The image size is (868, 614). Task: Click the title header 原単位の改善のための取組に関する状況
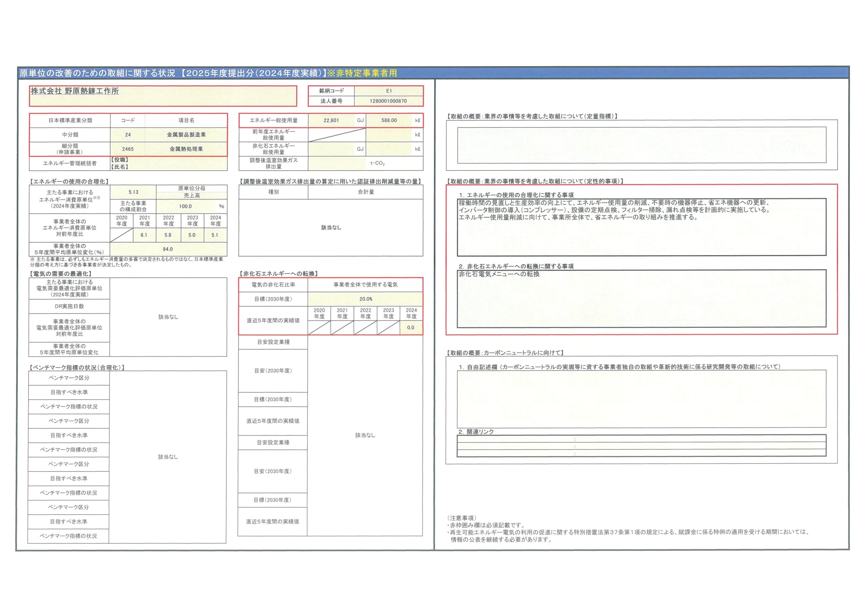point(98,73)
